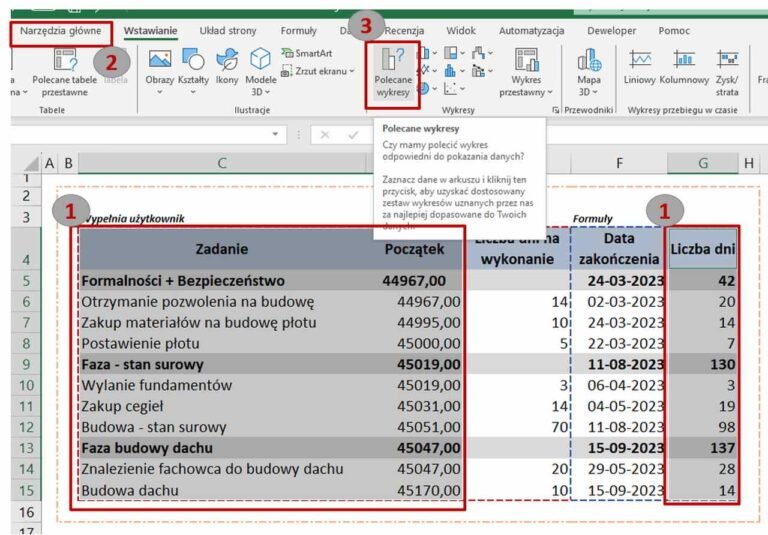Select Wstawianie ribbon tab
The image size is (768, 535).
[x=150, y=31]
